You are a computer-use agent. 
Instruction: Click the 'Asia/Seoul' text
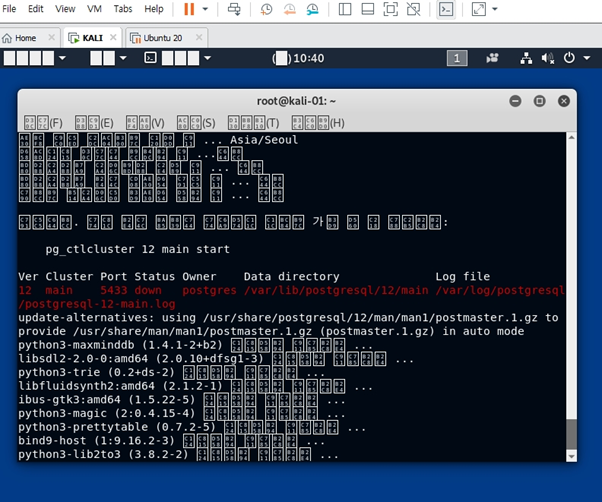click(264, 140)
